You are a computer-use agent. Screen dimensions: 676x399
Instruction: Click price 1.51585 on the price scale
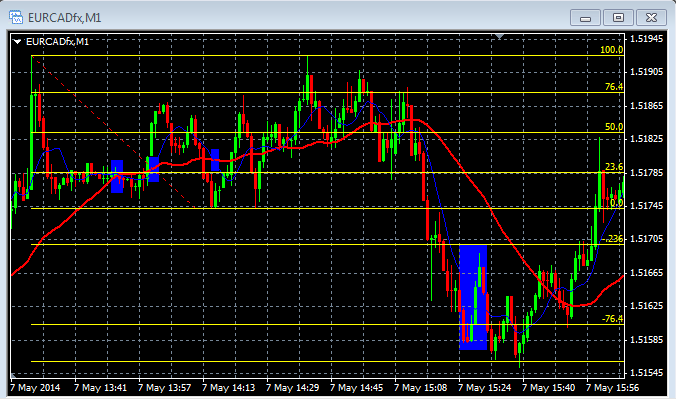[646, 339]
